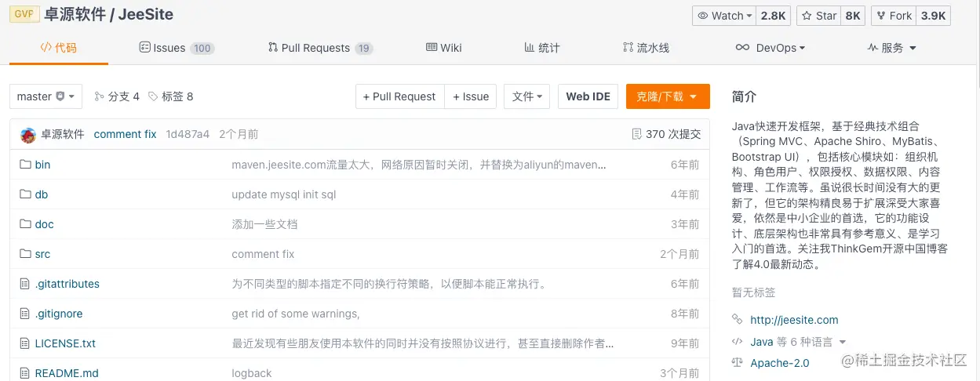
Task: View the 8K stargazers count
Action: tap(852, 16)
